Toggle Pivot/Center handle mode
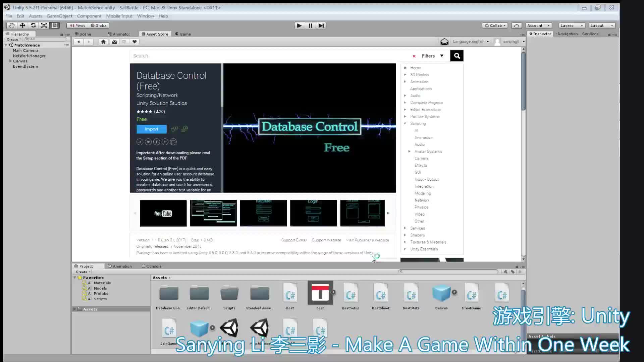Image resolution: width=644 pixels, height=362 pixels. (77, 25)
